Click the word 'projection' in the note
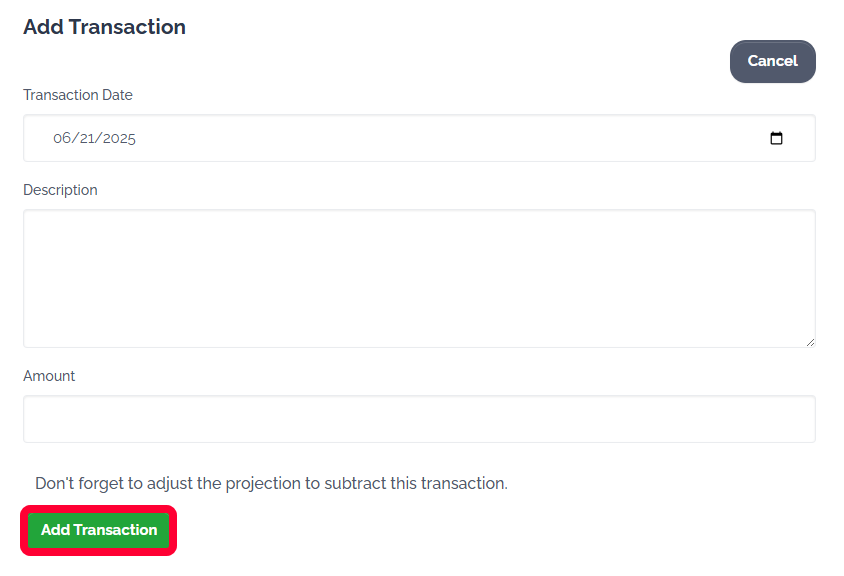The image size is (844, 576). 261,483
